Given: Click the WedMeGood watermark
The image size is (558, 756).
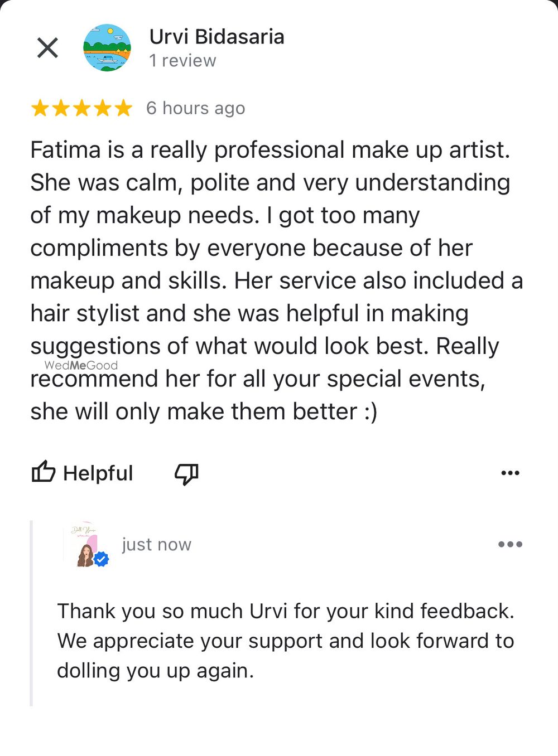Looking at the screenshot, I should pyautogui.click(x=81, y=365).
